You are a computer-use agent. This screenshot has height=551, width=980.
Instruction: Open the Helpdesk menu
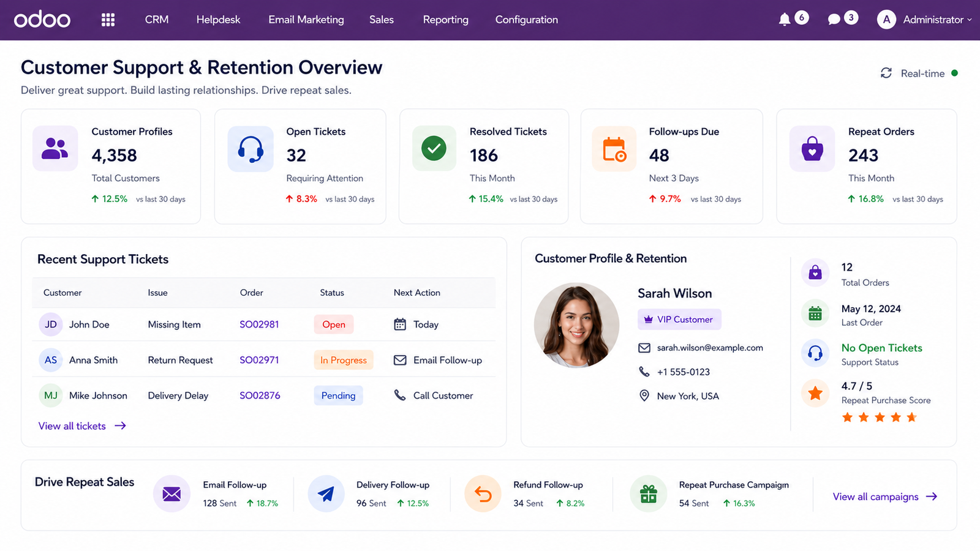[x=218, y=20]
